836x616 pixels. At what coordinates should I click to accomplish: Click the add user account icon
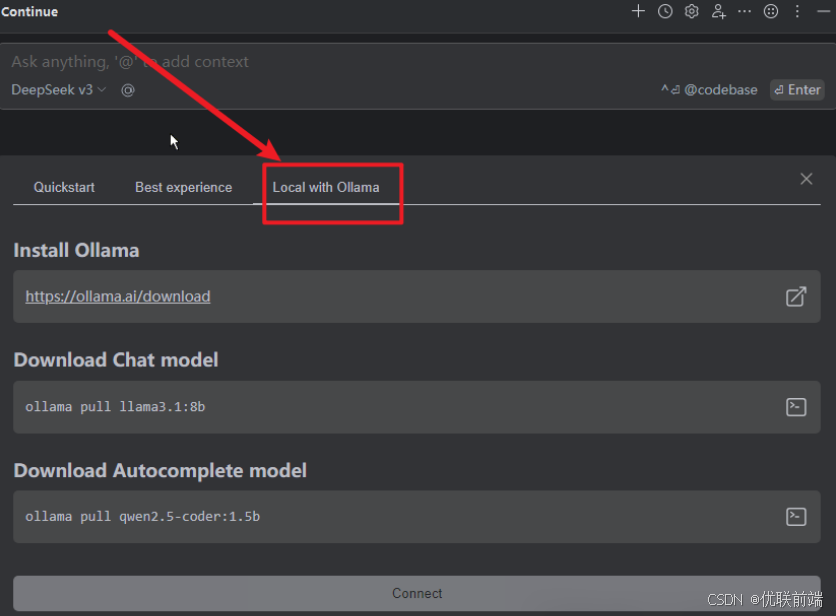tap(718, 11)
